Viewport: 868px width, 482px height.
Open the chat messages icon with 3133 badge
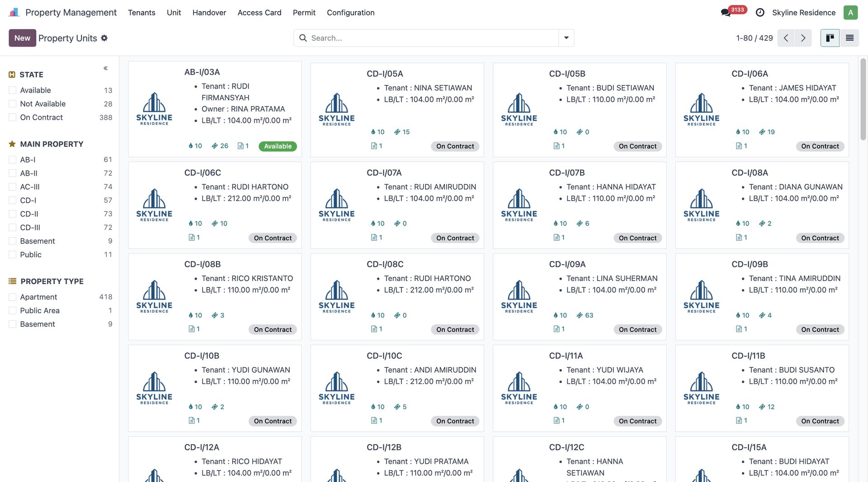coord(726,13)
